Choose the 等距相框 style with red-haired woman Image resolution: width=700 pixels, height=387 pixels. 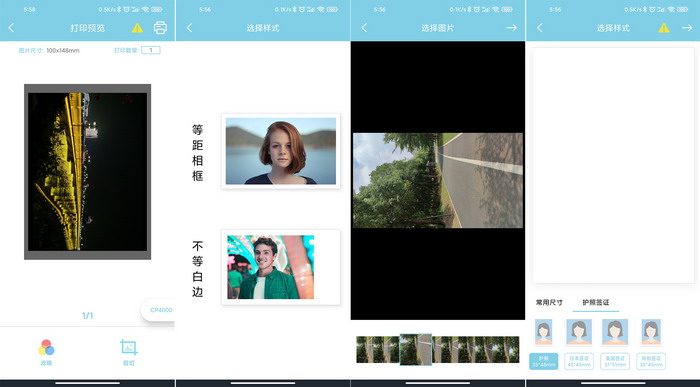click(281, 151)
